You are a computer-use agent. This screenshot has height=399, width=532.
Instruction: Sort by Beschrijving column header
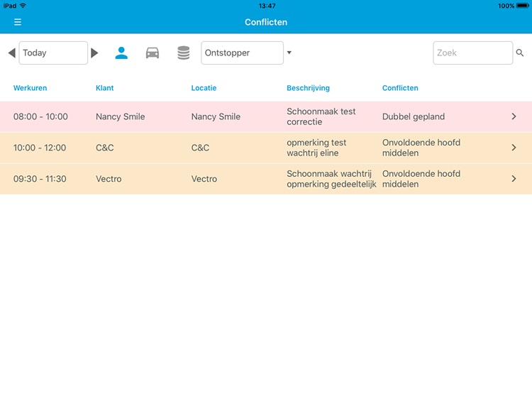tap(308, 88)
